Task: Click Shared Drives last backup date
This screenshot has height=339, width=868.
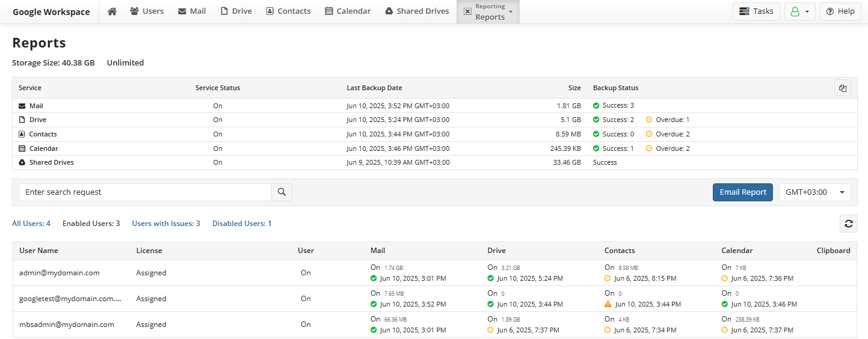Action: pos(398,162)
